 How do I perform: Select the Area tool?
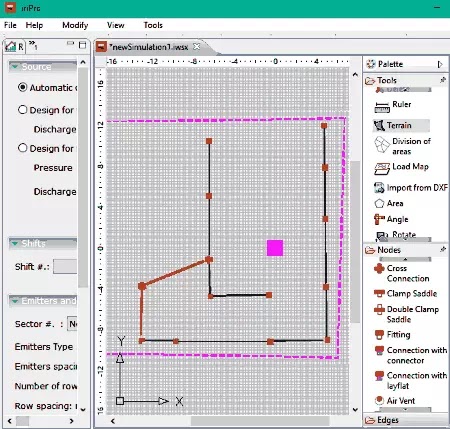[x=389, y=203]
